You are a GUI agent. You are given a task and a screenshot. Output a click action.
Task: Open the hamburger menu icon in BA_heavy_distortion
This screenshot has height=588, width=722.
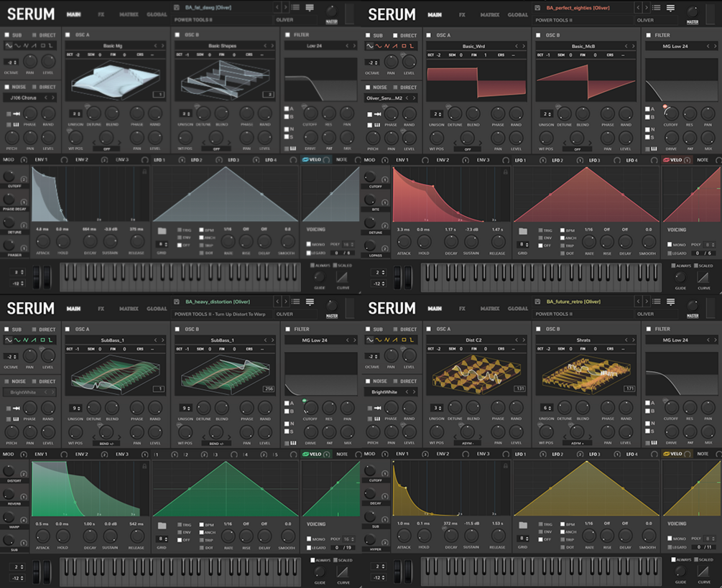tap(310, 302)
